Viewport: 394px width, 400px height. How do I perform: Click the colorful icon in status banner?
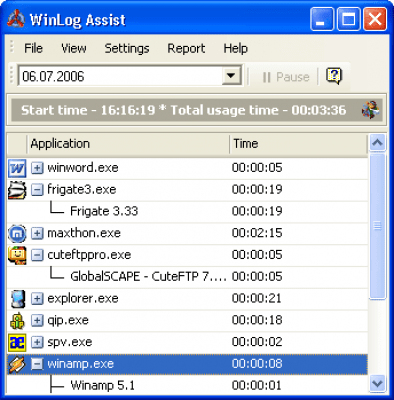pyautogui.click(x=370, y=109)
